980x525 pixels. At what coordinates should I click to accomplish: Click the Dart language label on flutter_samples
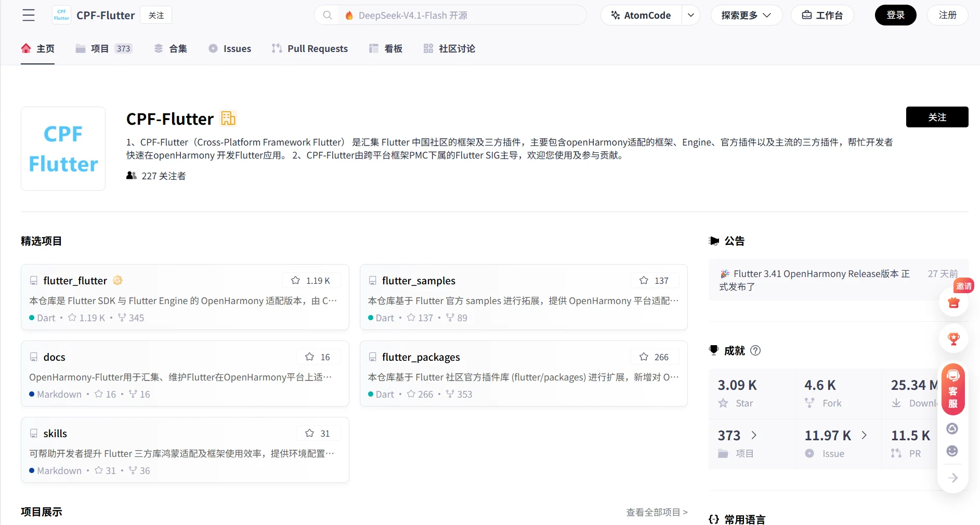[x=385, y=318]
